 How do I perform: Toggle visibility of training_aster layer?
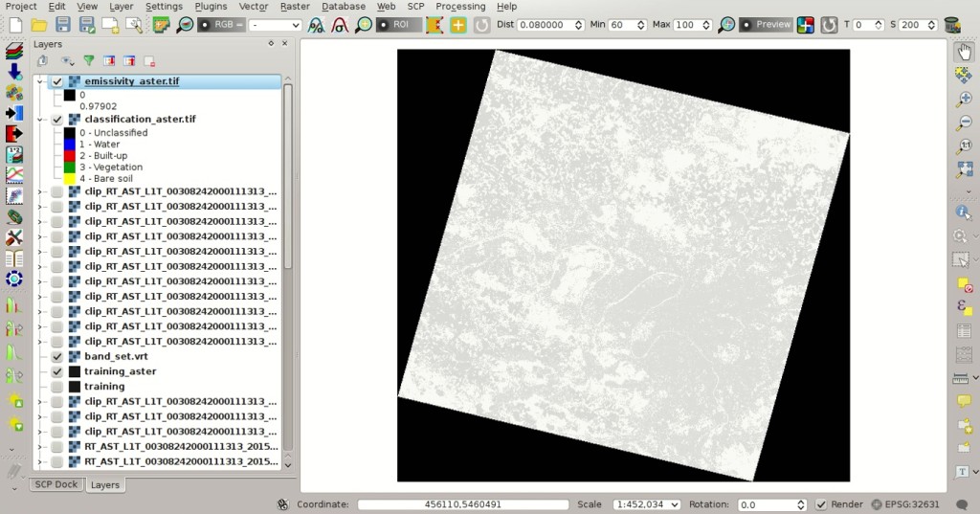(x=56, y=371)
